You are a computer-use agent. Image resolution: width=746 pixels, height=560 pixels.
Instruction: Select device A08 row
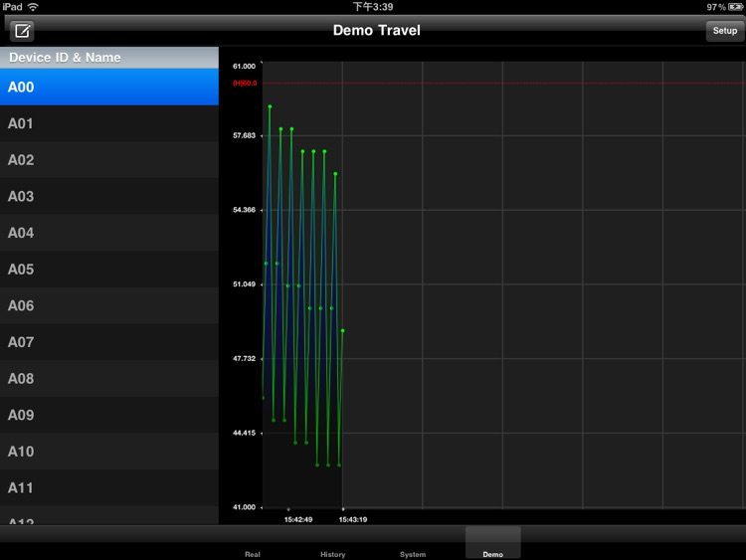109,379
